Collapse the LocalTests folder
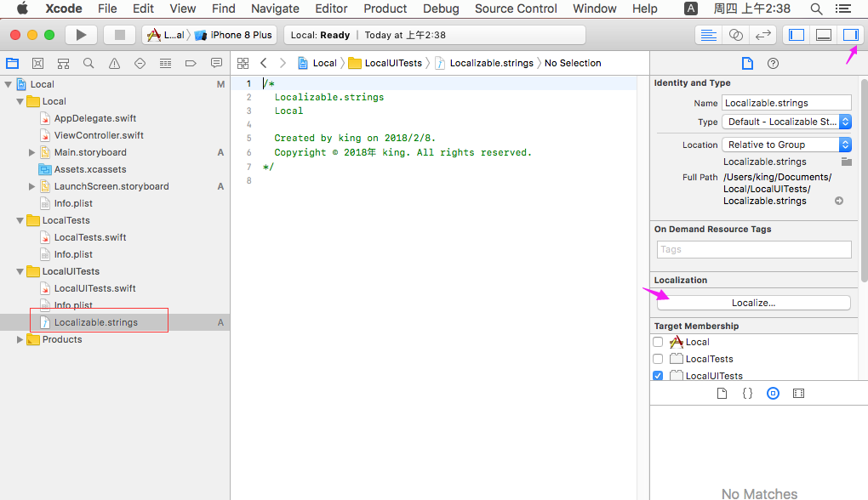 (x=20, y=221)
